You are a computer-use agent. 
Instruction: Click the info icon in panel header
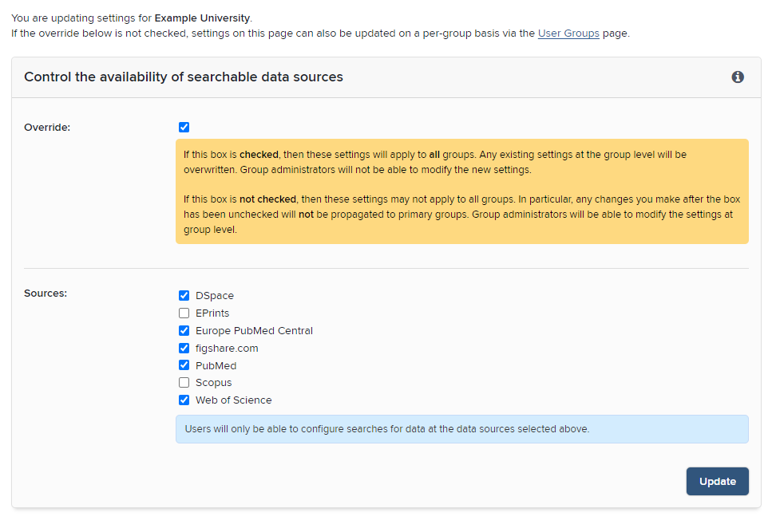[x=738, y=77]
